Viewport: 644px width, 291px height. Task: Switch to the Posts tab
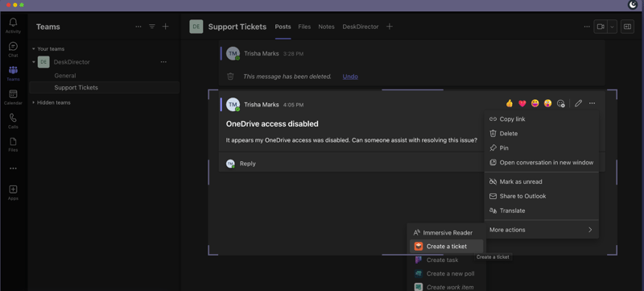[x=283, y=27]
